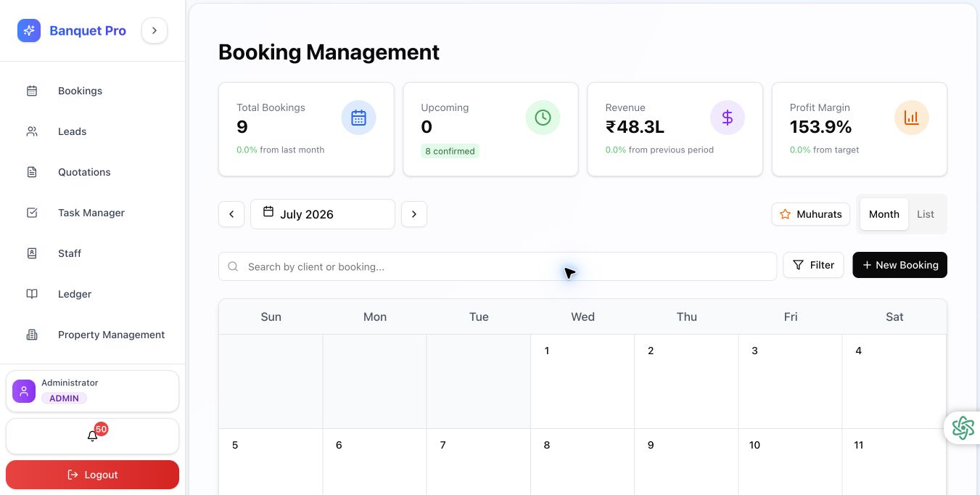Select calendar day 7
The height and width of the screenshot is (495, 980).
(x=479, y=462)
